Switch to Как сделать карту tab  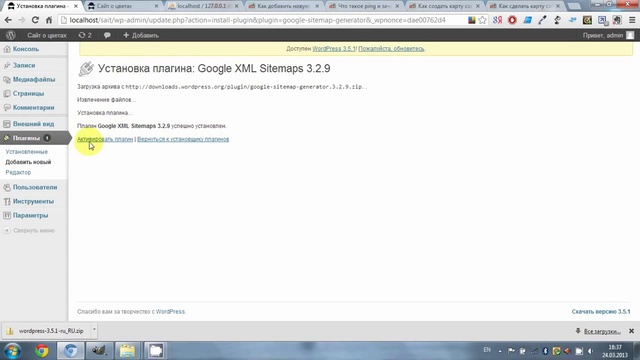[524, 6]
